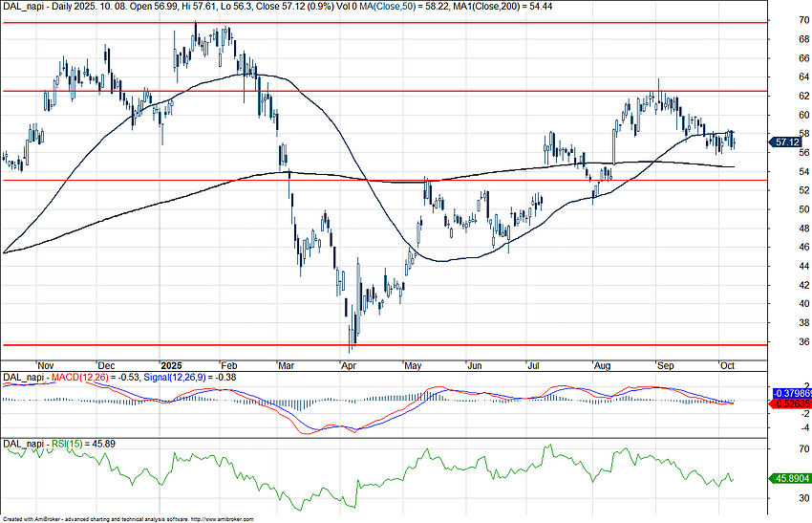Click the 70 price axis label
812x523 pixels.
(x=778, y=20)
